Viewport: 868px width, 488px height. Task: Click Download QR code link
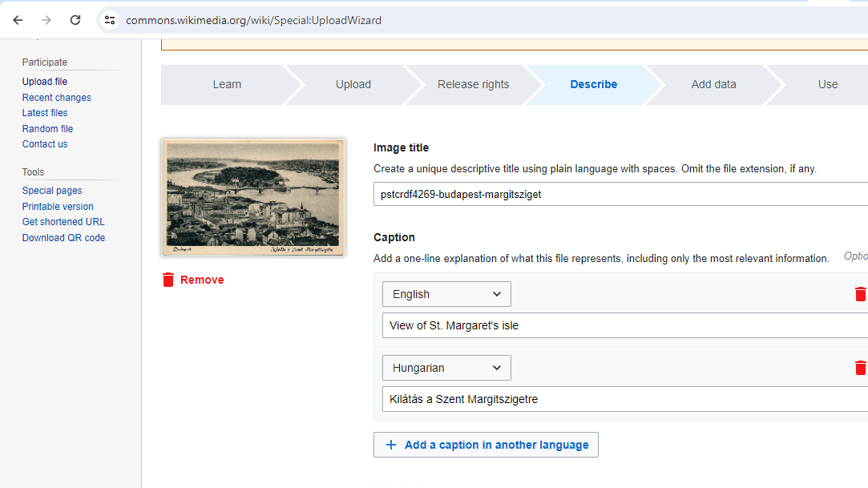pyautogui.click(x=63, y=238)
